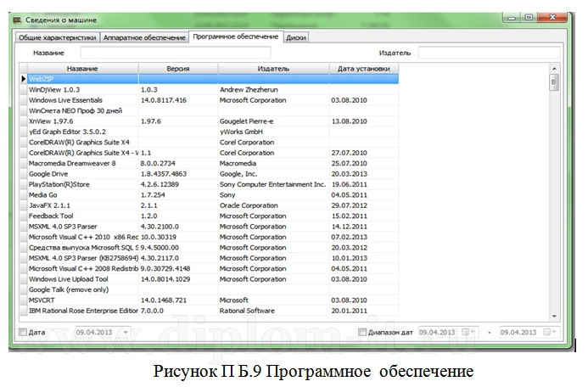Viewport: 588px width, 387px height.
Task: Close the Сведения о машине window
Action: 552,17
